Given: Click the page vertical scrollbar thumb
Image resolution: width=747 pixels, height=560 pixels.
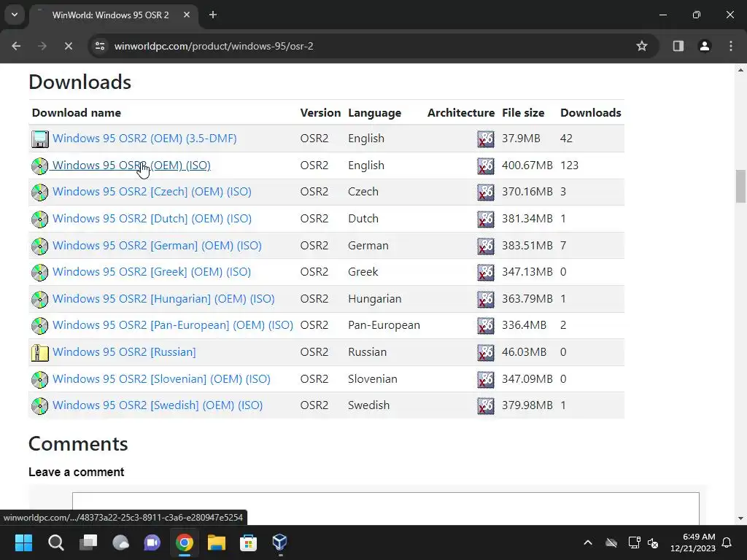Looking at the screenshot, I should [x=740, y=186].
